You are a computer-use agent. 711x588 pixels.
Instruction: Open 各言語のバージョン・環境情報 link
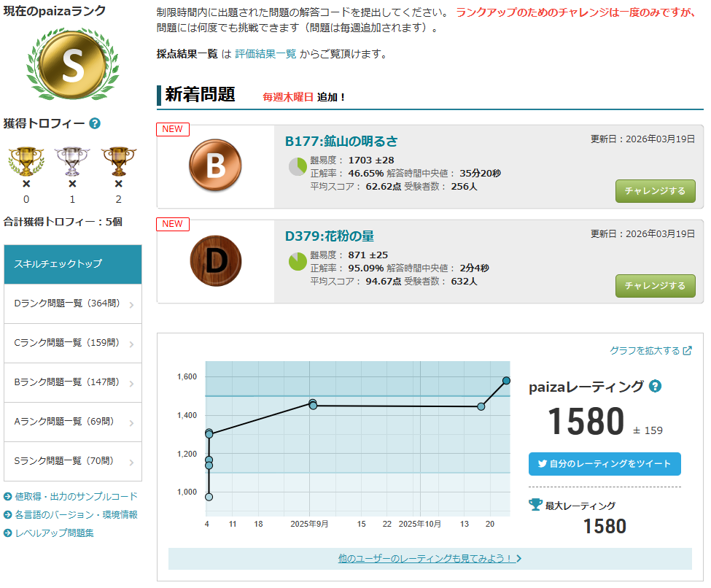[x=76, y=515]
